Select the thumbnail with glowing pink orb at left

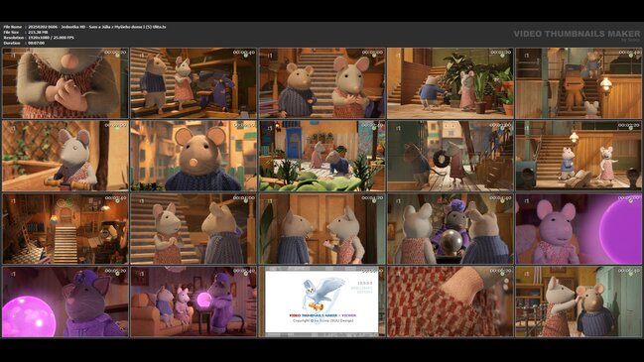tap(65, 302)
